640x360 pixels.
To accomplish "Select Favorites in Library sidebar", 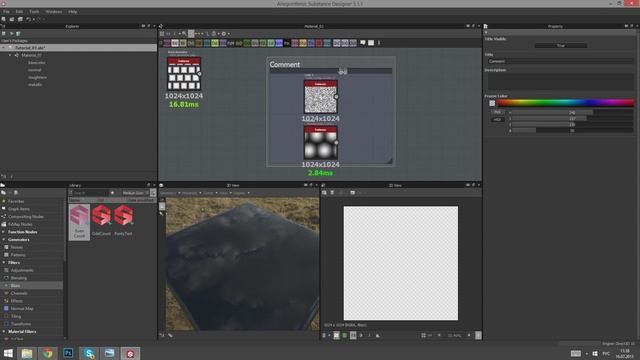I will 16,201.
